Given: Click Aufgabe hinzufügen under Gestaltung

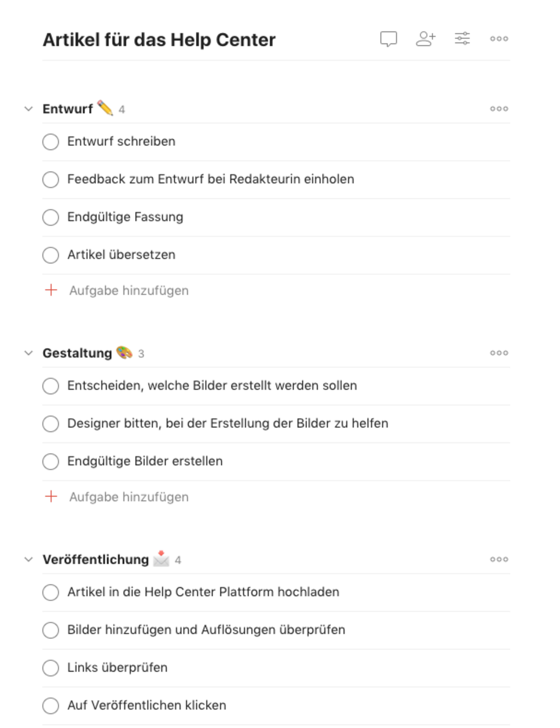Looking at the screenshot, I should click(129, 497).
